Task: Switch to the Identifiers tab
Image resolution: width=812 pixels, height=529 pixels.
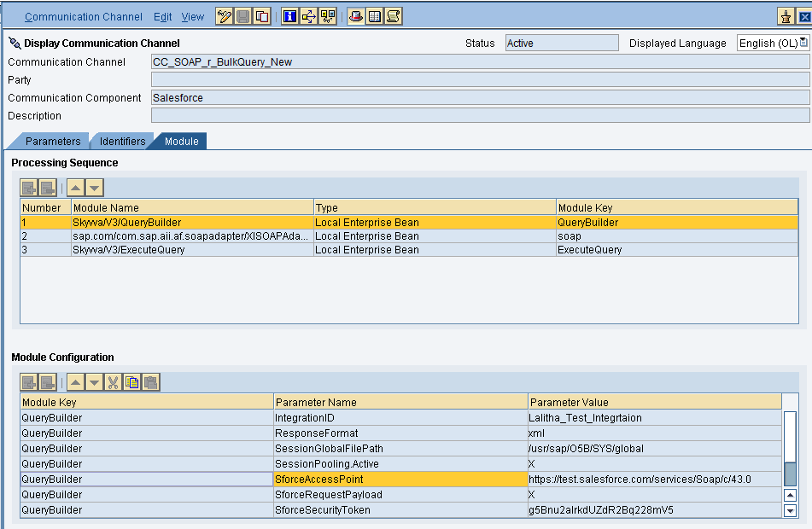Action: [x=122, y=142]
